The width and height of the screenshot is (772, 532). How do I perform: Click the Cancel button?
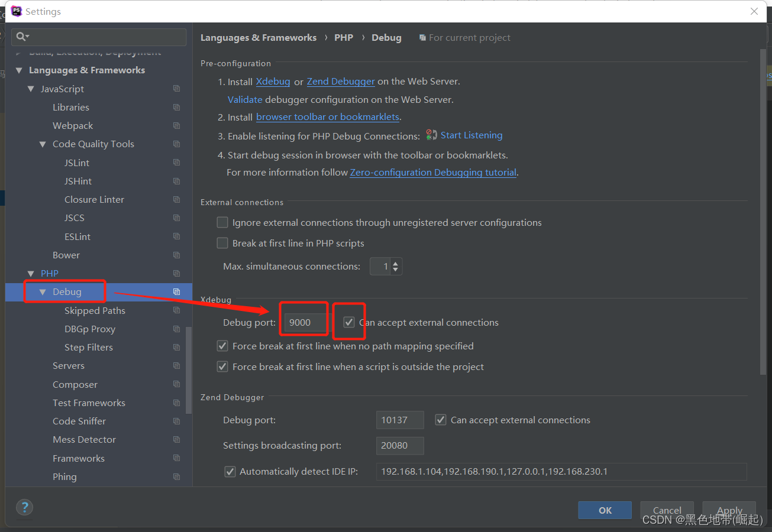pyautogui.click(x=667, y=510)
